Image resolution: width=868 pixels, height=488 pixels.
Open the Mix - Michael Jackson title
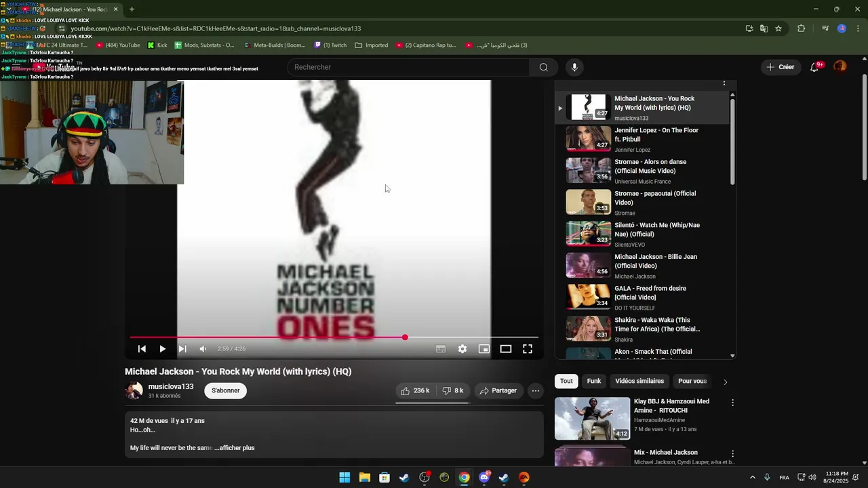[x=665, y=452]
